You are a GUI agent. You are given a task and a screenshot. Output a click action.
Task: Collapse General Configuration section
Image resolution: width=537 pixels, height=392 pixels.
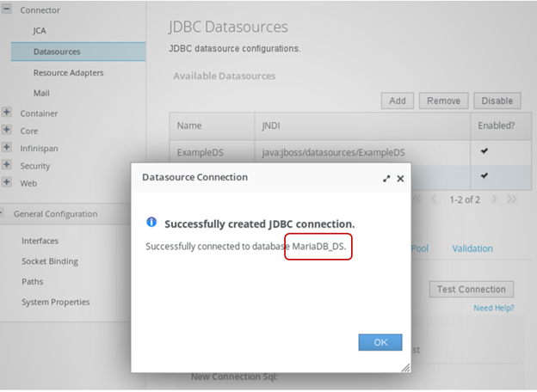[x=4, y=214]
